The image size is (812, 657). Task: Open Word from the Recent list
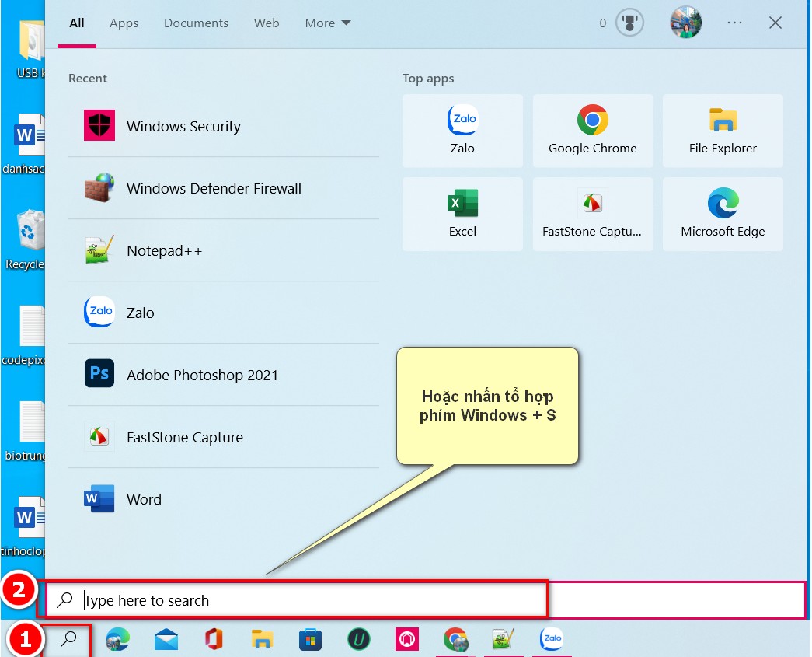(223, 499)
